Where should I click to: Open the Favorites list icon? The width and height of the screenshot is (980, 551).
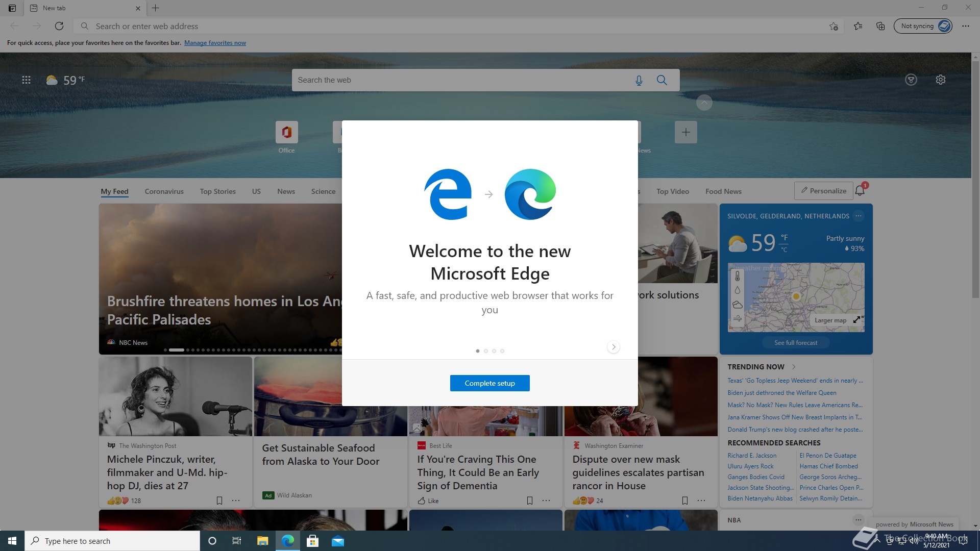(858, 26)
